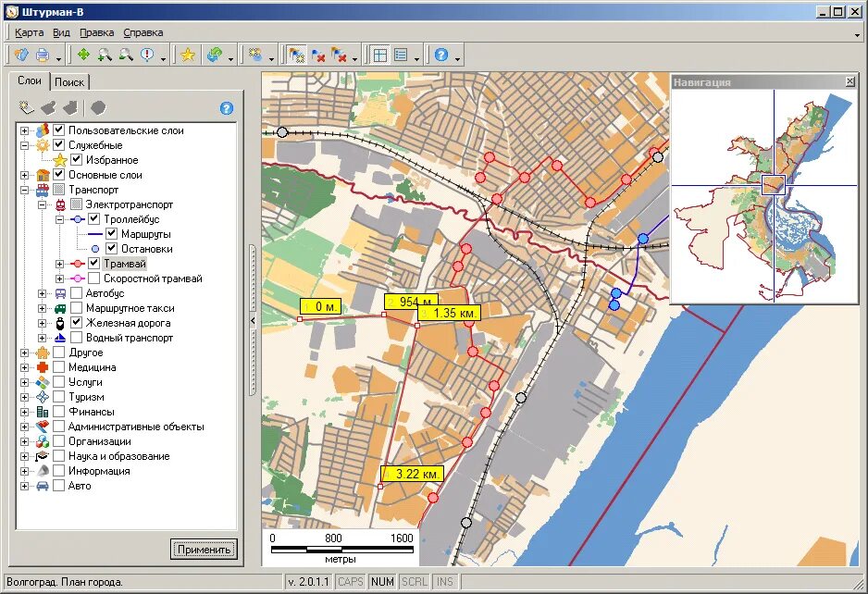Click the 1.35 км. measurement label
The image size is (868, 594).
pos(449,313)
